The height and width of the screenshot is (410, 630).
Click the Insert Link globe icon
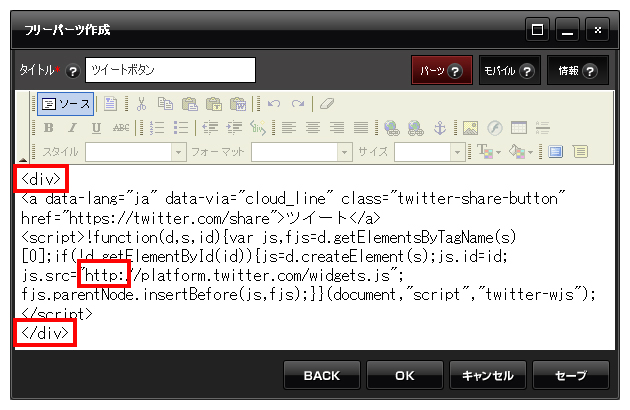coord(391,128)
